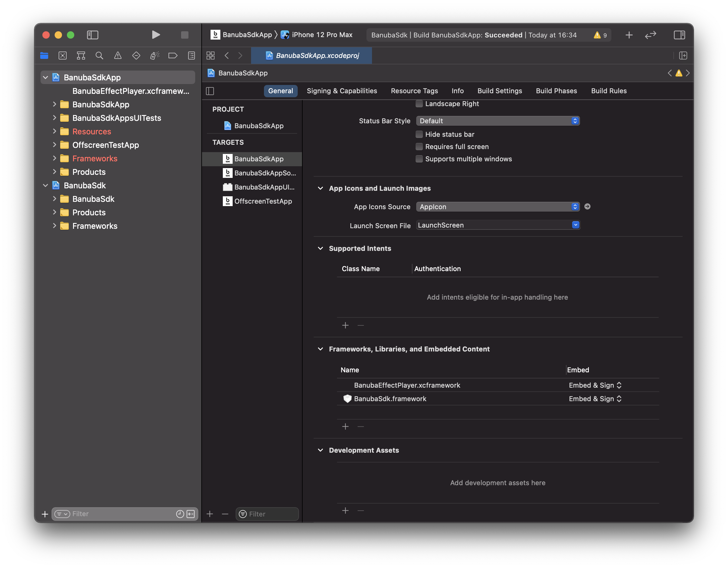
Task: Show recent files filter clock icon
Action: point(180,514)
